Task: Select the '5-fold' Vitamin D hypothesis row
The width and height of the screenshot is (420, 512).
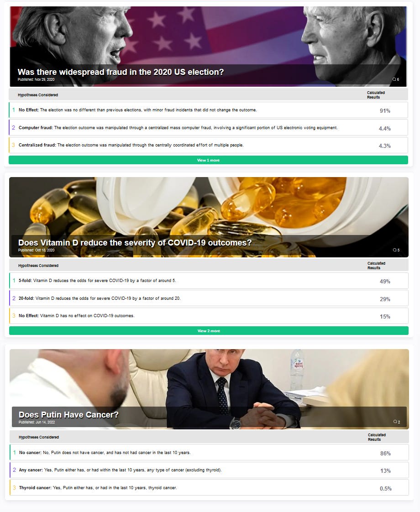Action: pyautogui.click(x=209, y=281)
